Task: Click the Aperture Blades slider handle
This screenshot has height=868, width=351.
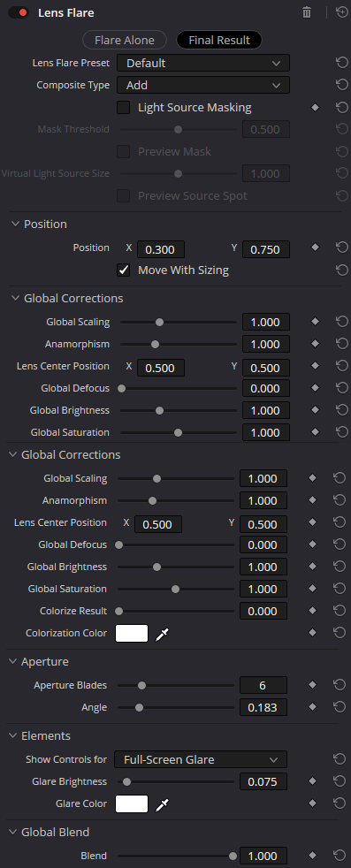Action: click(141, 685)
